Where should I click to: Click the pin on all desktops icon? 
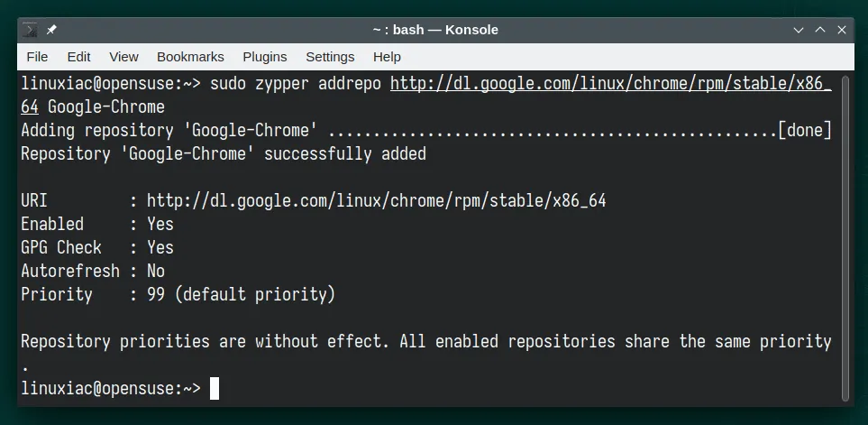pyautogui.click(x=51, y=30)
